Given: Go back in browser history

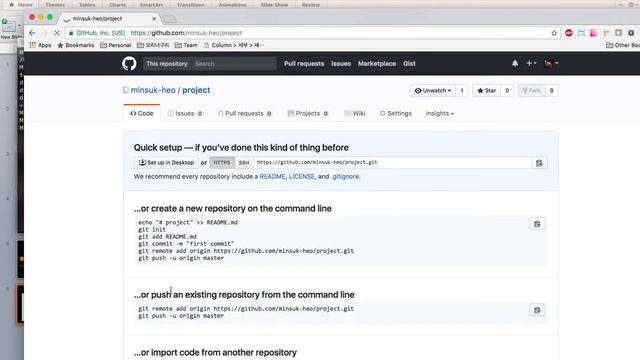Looking at the screenshot, I should 32,33.
